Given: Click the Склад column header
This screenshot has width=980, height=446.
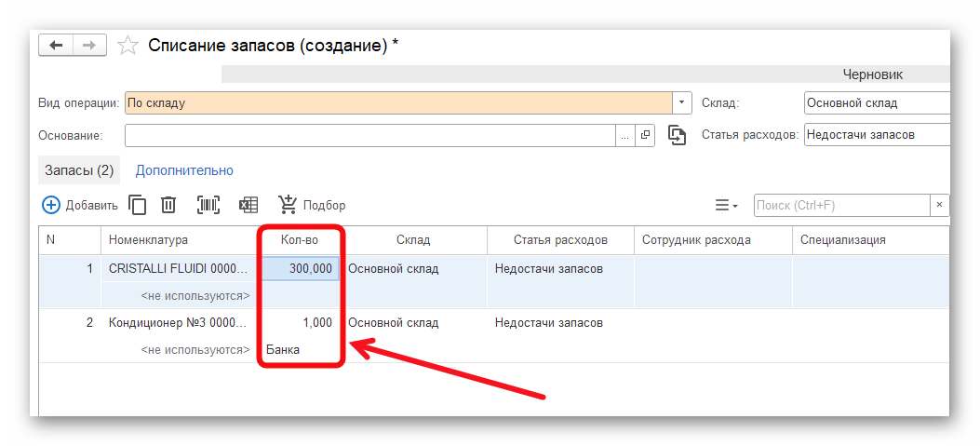Looking at the screenshot, I should coord(414,240).
